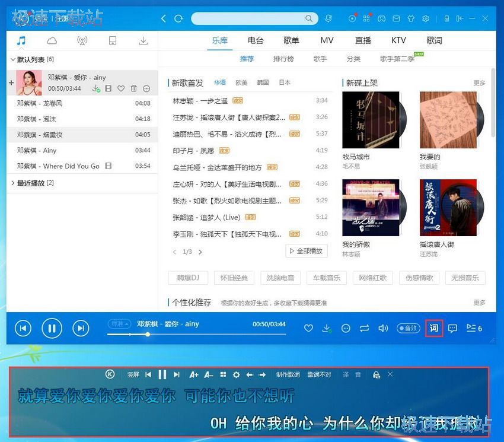The height and width of the screenshot is (442, 504).
Task: Increase lyrics font size with A+
Action: 194,375
